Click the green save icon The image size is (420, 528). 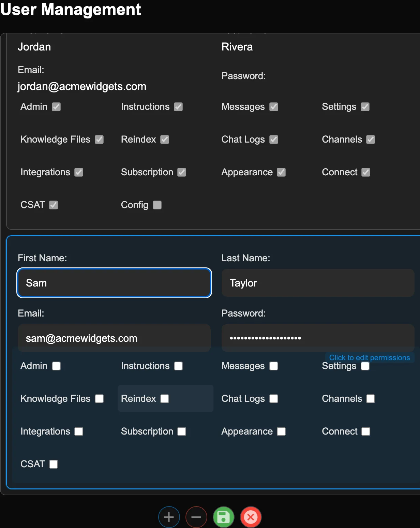[223, 517]
